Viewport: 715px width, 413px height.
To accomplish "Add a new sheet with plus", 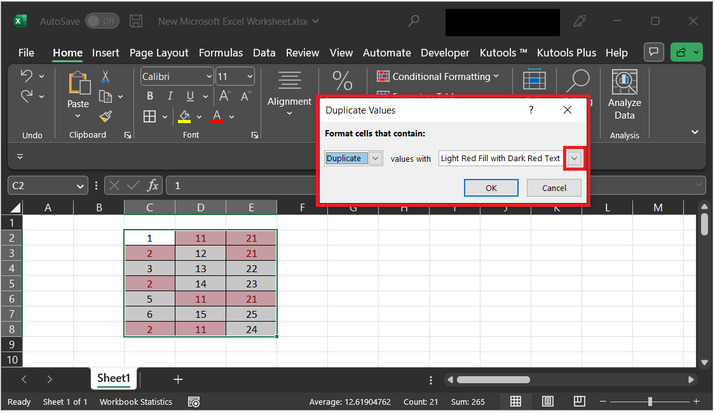I will coord(178,379).
